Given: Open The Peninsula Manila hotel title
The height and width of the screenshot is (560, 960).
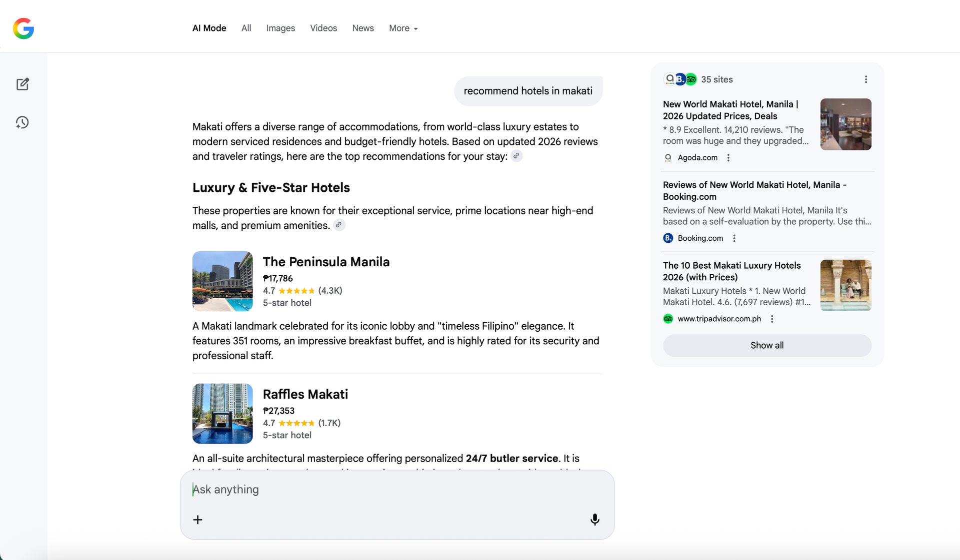Looking at the screenshot, I should tap(326, 262).
